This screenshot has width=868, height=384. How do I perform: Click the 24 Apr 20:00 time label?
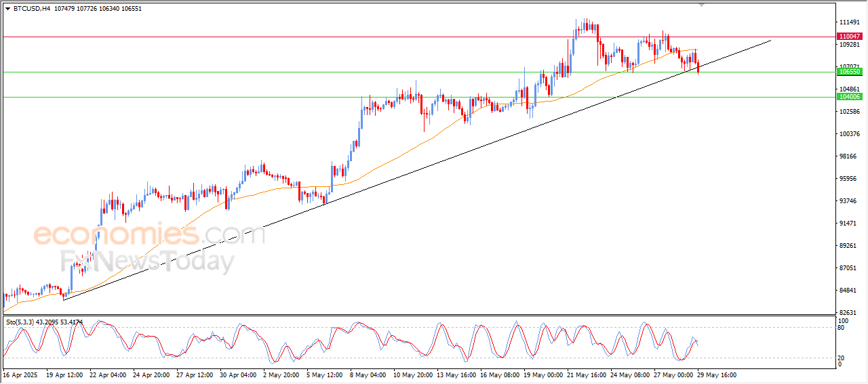(x=151, y=375)
